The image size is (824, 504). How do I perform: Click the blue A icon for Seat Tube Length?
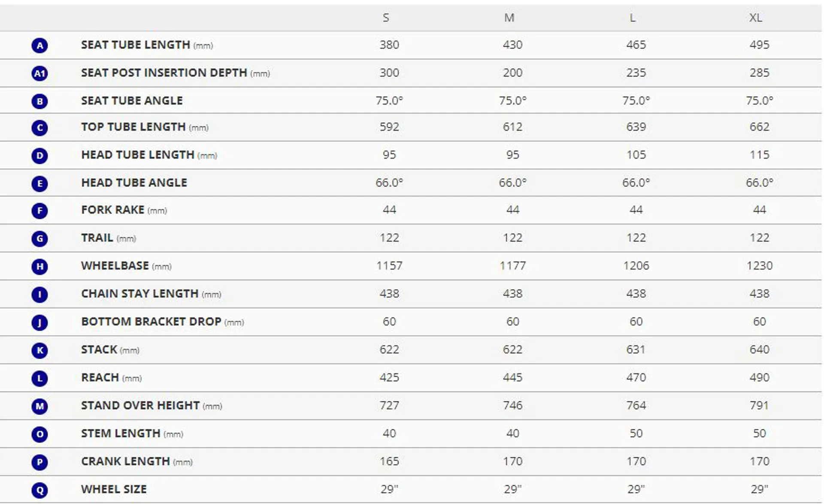pos(39,45)
